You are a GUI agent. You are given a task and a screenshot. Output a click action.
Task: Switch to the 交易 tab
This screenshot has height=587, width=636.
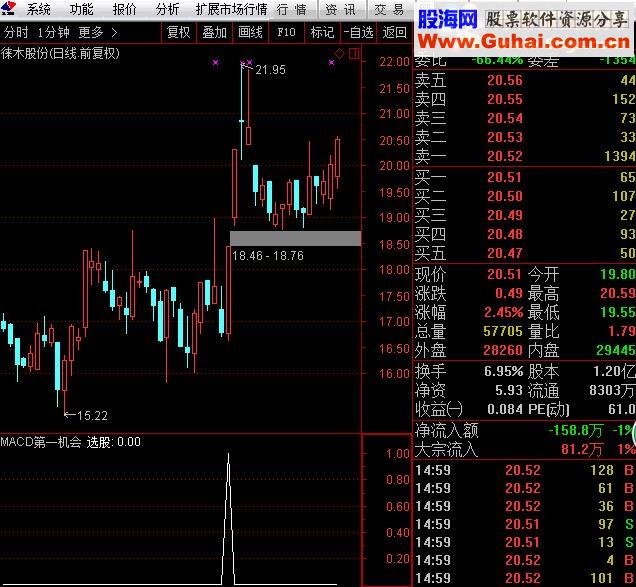(x=389, y=9)
